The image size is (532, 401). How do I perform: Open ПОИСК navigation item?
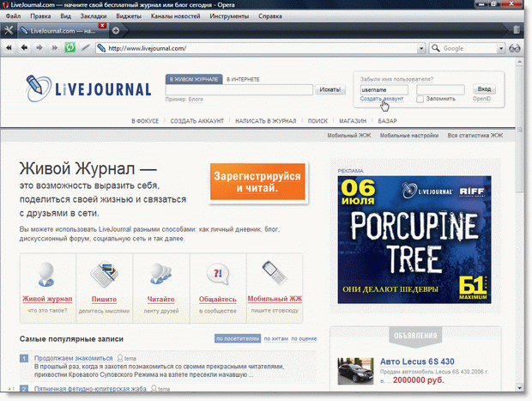317,121
